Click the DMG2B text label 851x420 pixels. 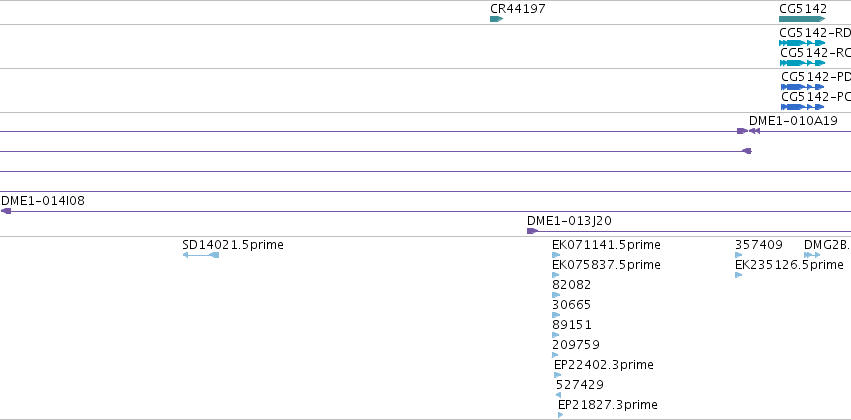826,245
